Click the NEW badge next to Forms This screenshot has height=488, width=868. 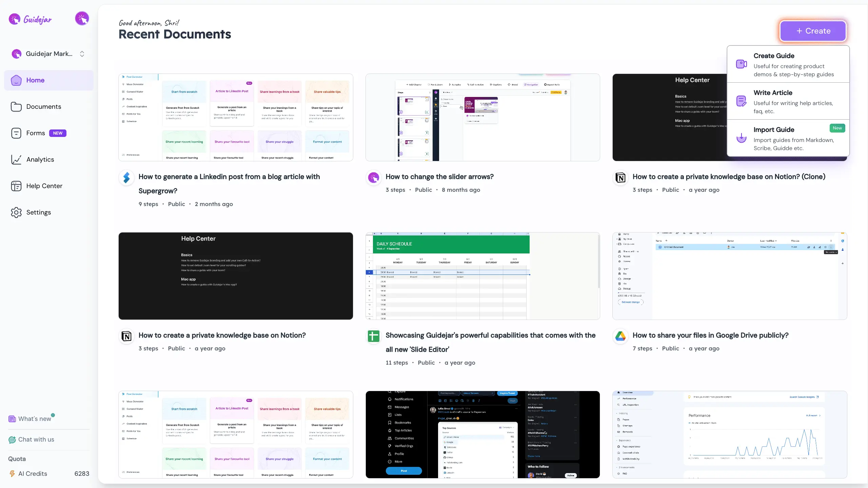[x=58, y=133]
